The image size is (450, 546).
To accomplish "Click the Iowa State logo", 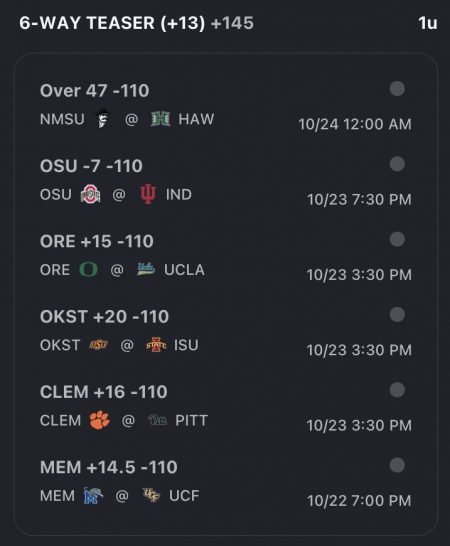I will click(156, 344).
